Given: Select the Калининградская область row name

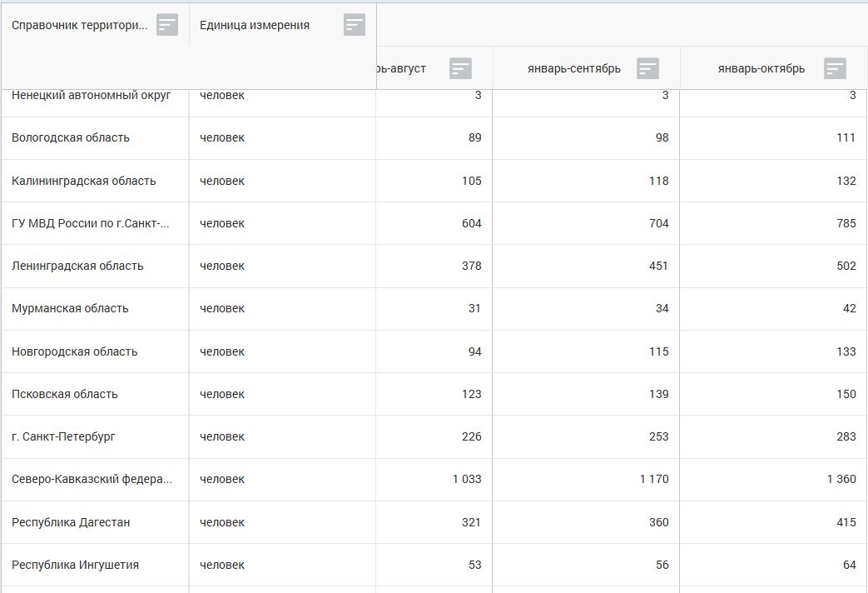Looking at the screenshot, I should pos(84,181).
